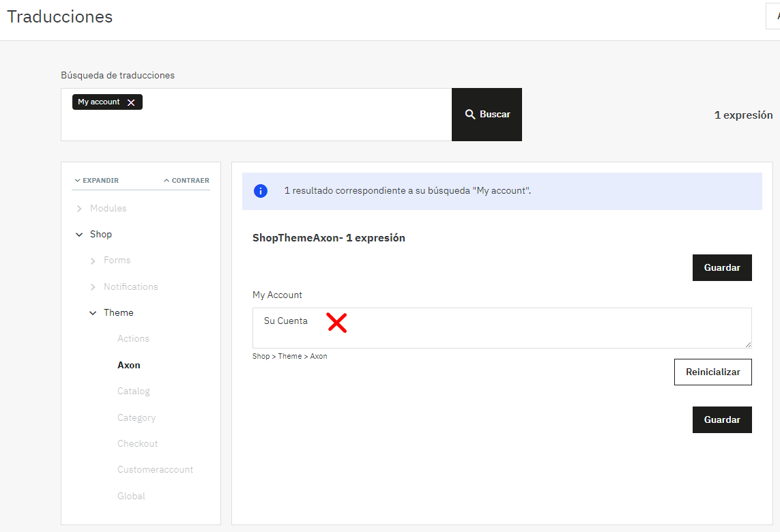Open the Checkout translation domain

point(137,444)
